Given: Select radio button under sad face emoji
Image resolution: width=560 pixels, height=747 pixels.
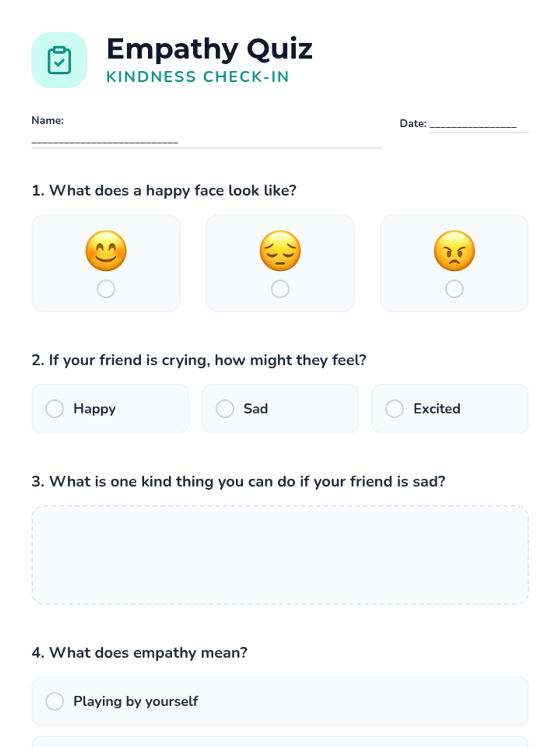Looking at the screenshot, I should pos(280,289).
